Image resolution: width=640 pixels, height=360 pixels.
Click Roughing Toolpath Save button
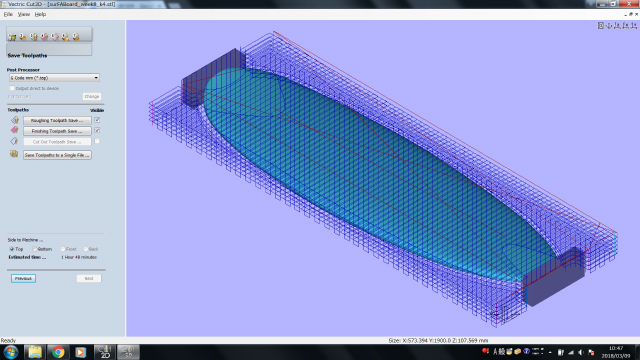(x=57, y=120)
